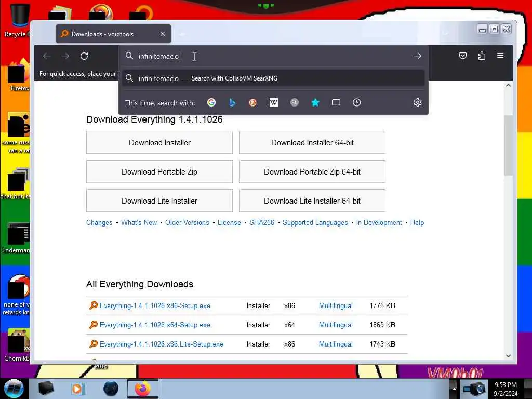532x399 pixels.
Task: Open the What's New link
Action: tap(139, 222)
